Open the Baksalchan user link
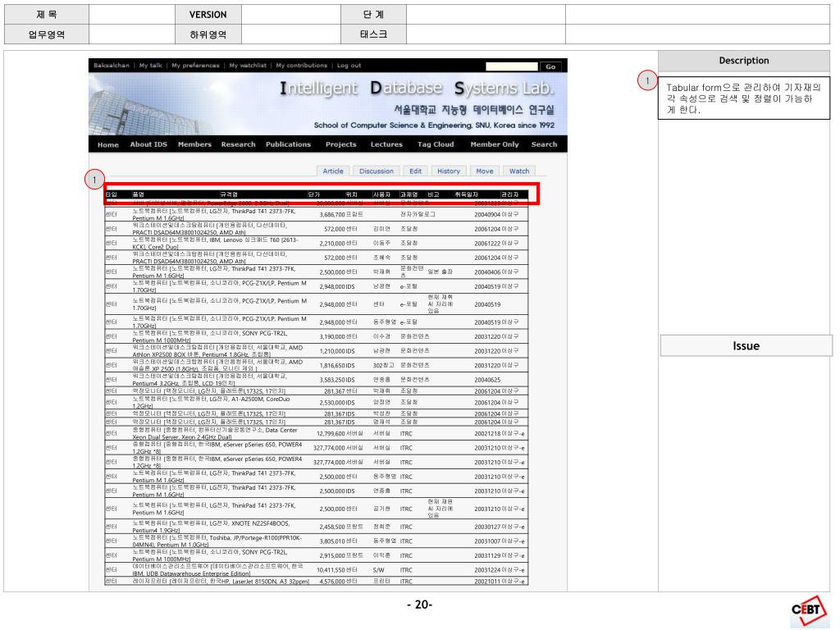Screen dimensions: 840x630 (x=112, y=66)
